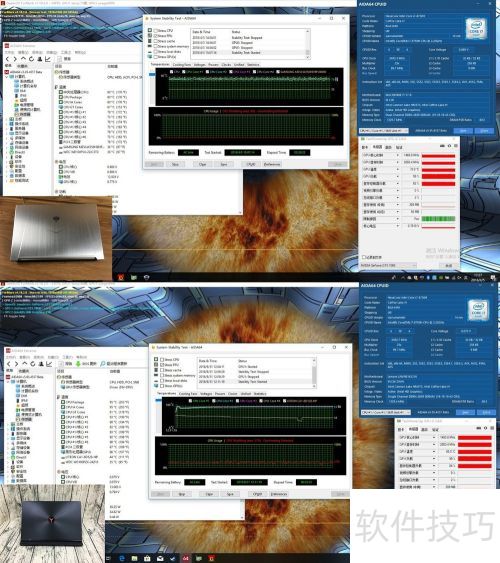Screen dimensions: 500x563
Task: Switch to Voltages tab in upper Stability Test
Action: (x=200, y=65)
